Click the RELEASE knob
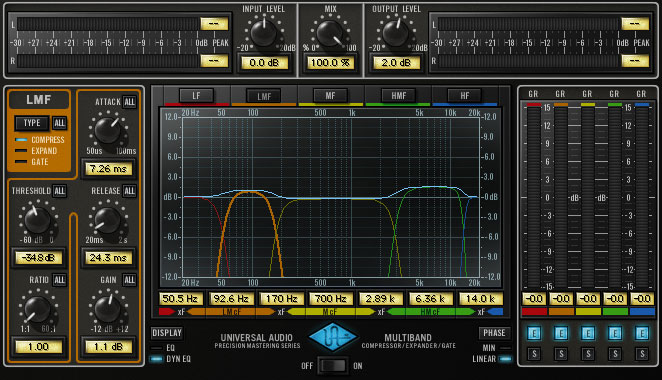The height and width of the screenshot is (380, 662). [107, 220]
